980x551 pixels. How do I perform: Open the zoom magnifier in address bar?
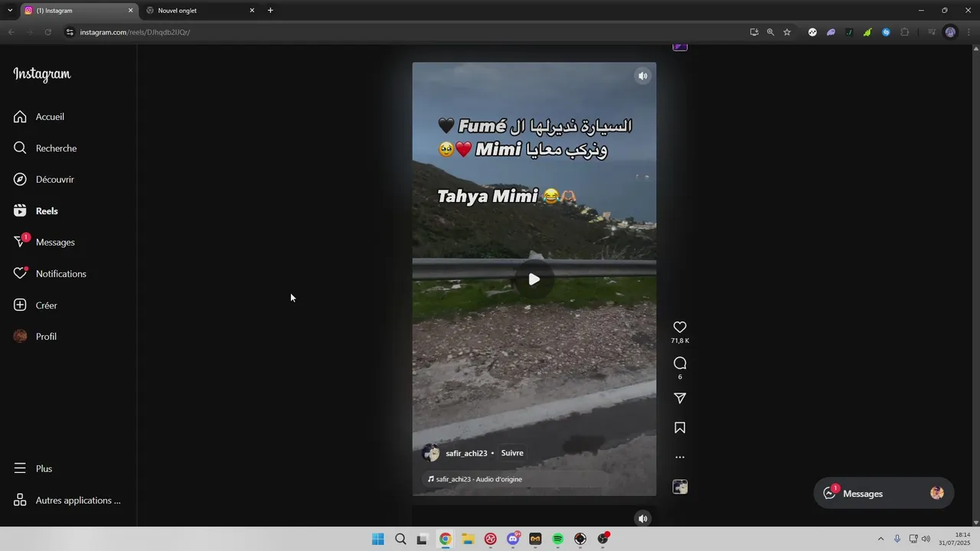click(x=770, y=32)
